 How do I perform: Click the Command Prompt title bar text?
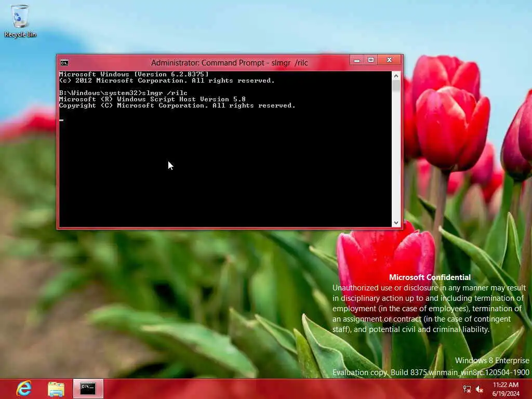pos(229,63)
